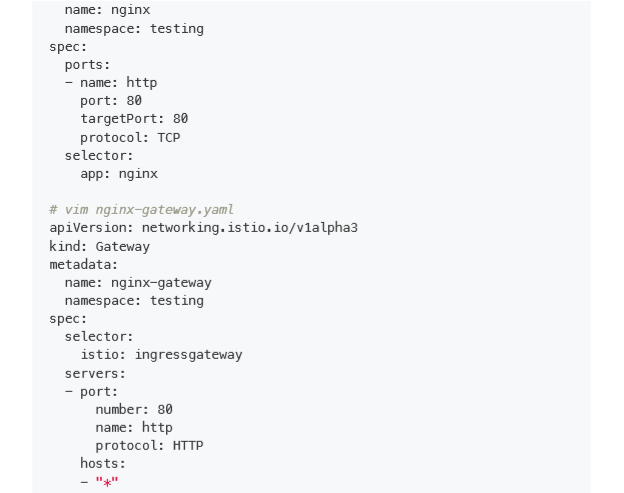Image resolution: width=624 pixels, height=493 pixels.
Task: Click 'name: nginx-gateway' line
Action: point(138,283)
